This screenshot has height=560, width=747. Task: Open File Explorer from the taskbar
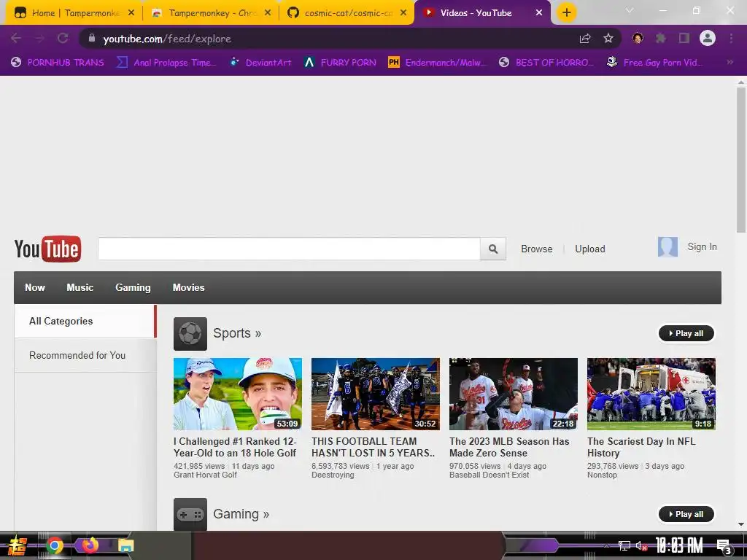pos(126,545)
